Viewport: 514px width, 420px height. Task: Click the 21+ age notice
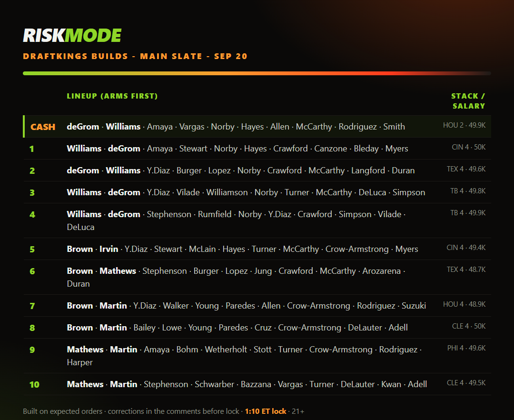click(298, 411)
